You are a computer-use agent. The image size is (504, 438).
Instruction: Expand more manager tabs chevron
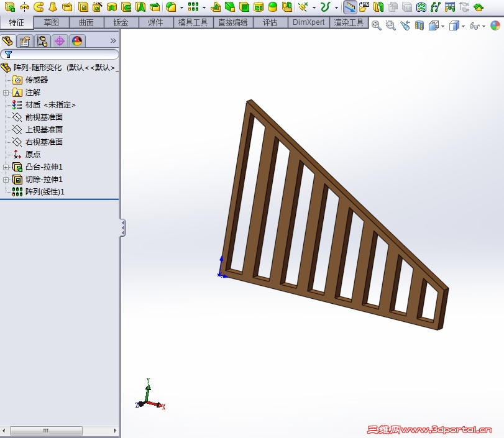click(x=113, y=41)
